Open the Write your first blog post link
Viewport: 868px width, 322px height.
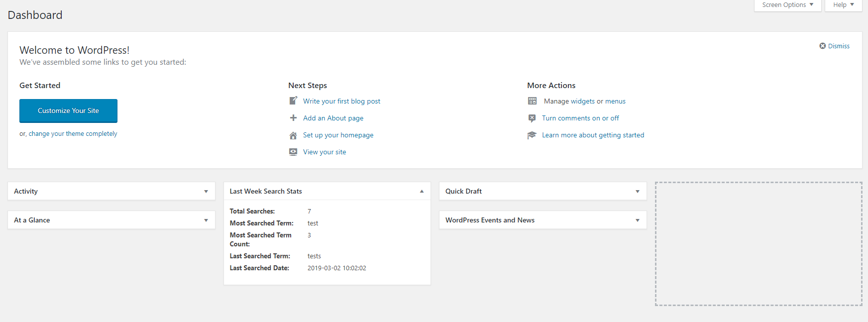pyautogui.click(x=341, y=101)
